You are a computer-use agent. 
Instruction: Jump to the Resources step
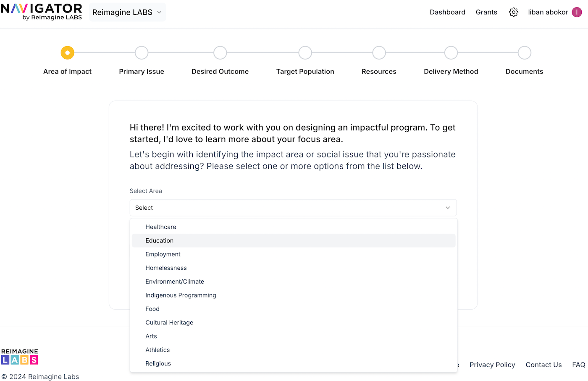pyautogui.click(x=379, y=53)
